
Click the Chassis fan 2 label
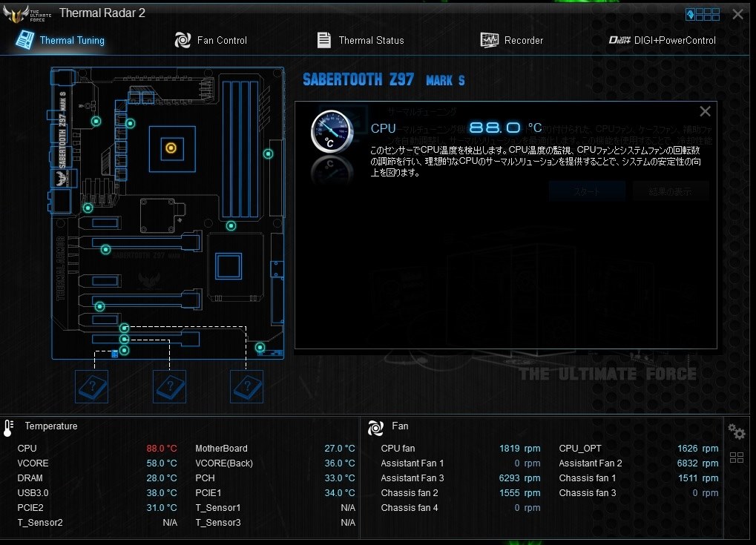pos(410,493)
